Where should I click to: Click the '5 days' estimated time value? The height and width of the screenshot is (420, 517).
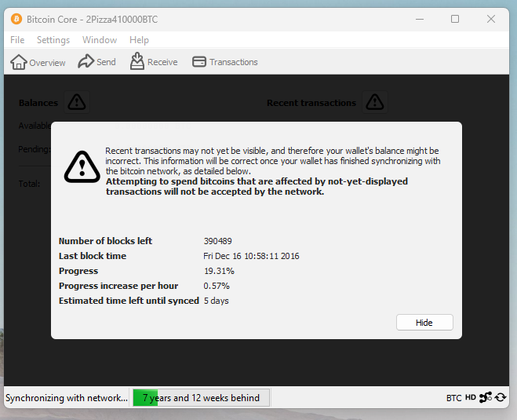point(216,301)
